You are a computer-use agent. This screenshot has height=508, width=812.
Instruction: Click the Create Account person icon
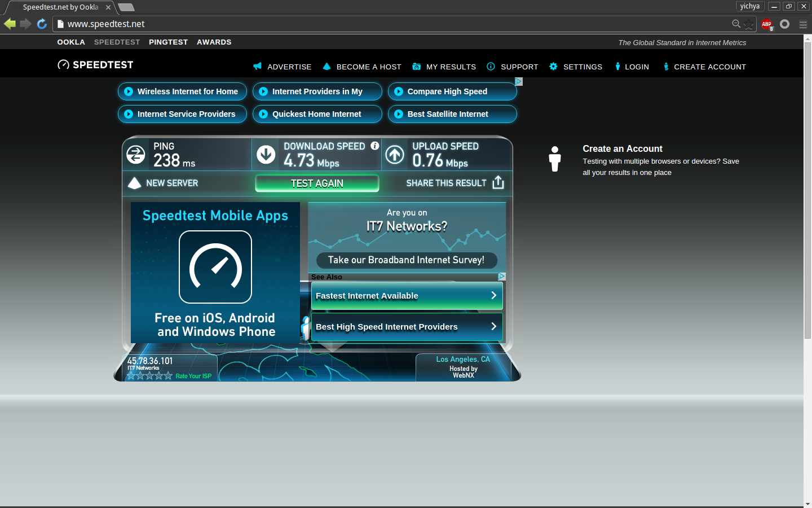pos(666,67)
